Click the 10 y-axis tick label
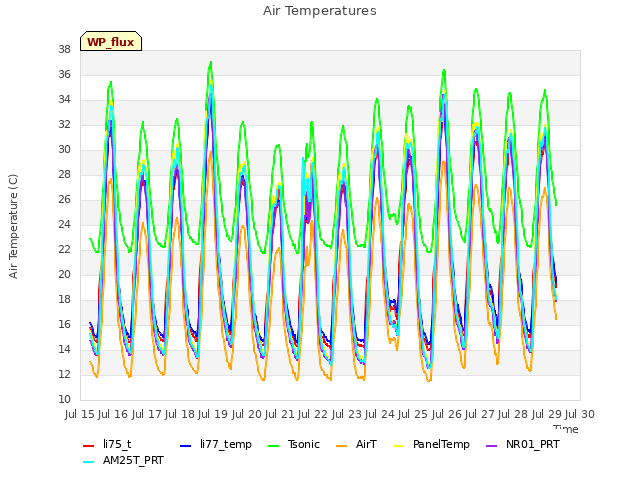 tap(64, 399)
